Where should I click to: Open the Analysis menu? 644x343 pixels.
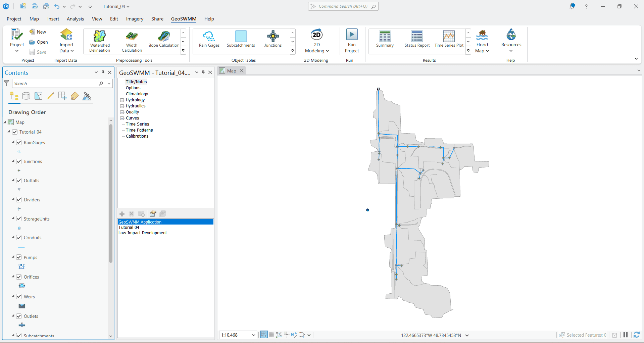[75, 19]
